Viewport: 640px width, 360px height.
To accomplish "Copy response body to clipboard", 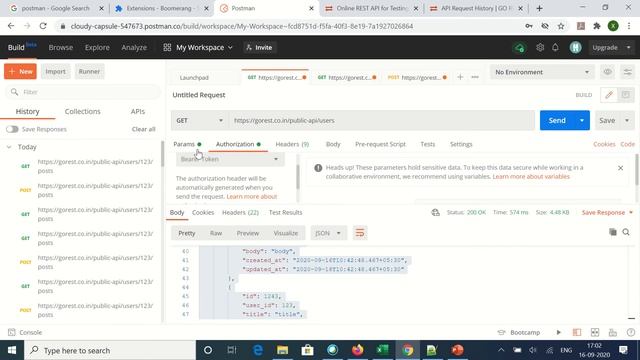I will click(x=613, y=232).
